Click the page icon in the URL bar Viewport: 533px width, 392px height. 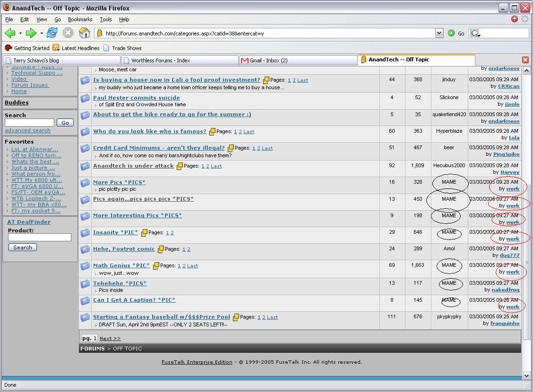tap(100, 33)
